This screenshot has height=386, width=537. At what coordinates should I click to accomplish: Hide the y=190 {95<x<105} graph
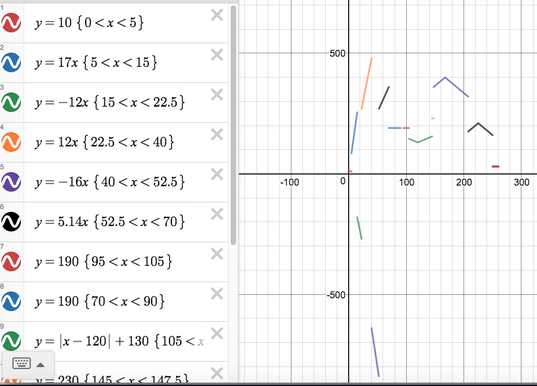pos(11,261)
